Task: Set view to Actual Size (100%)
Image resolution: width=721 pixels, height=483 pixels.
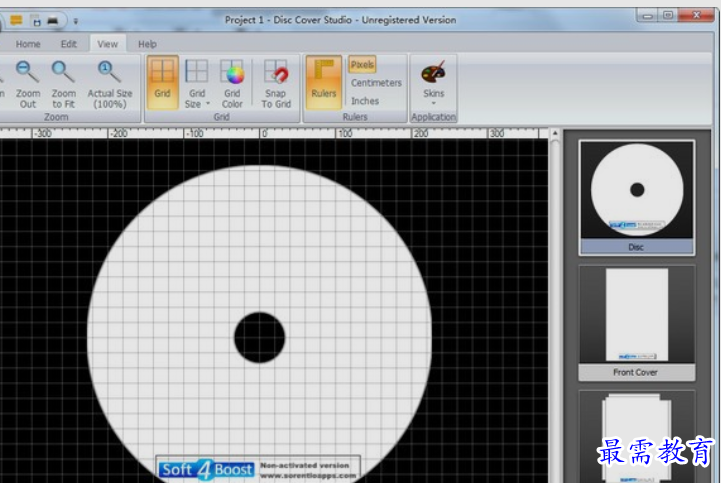Action: click(109, 84)
